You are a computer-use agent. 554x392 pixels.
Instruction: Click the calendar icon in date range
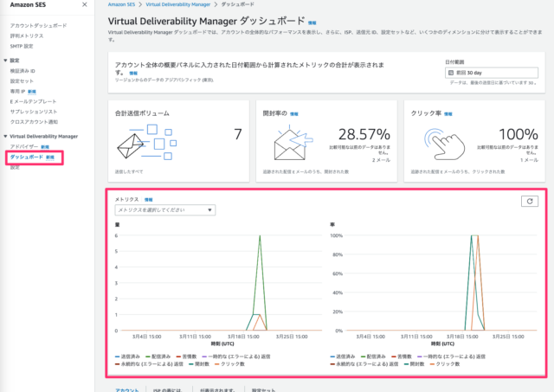coord(451,73)
